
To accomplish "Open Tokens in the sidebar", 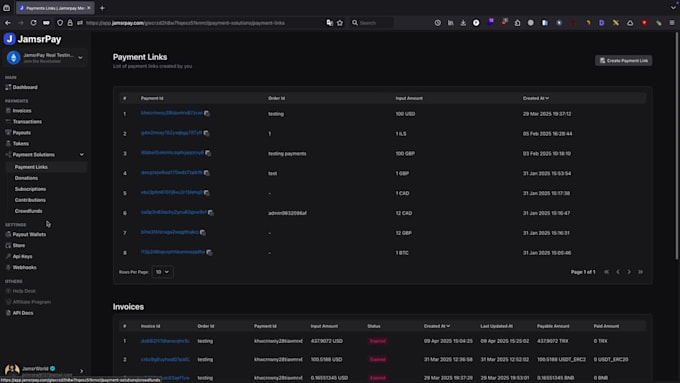I will 20,143.
